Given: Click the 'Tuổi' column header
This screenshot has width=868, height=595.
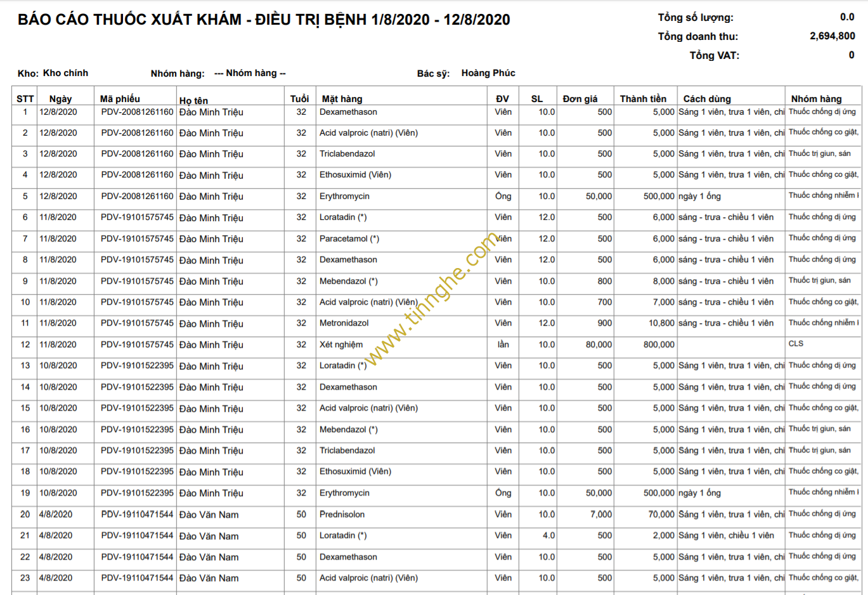Looking at the screenshot, I should tap(299, 99).
